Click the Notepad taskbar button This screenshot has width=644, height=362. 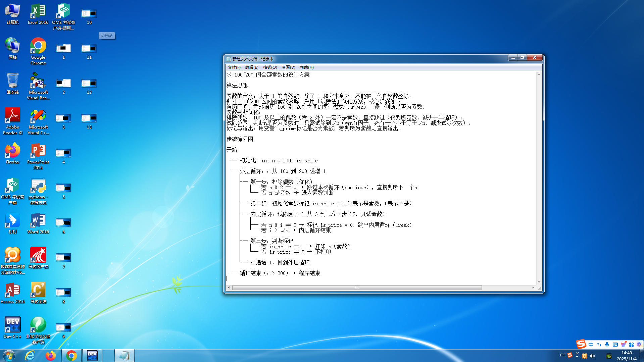pos(124,356)
